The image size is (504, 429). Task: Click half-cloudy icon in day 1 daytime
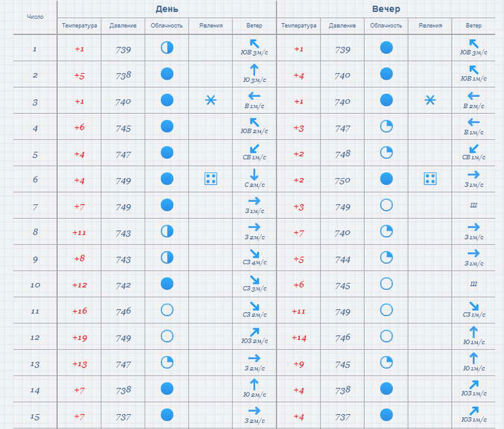pos(167,48)
